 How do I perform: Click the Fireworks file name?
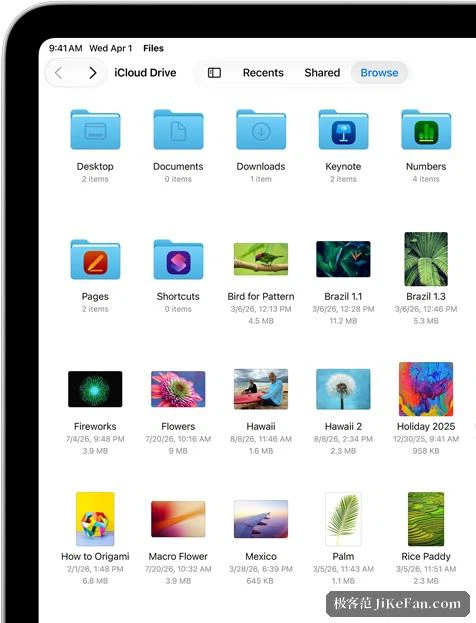coord(95,426)
